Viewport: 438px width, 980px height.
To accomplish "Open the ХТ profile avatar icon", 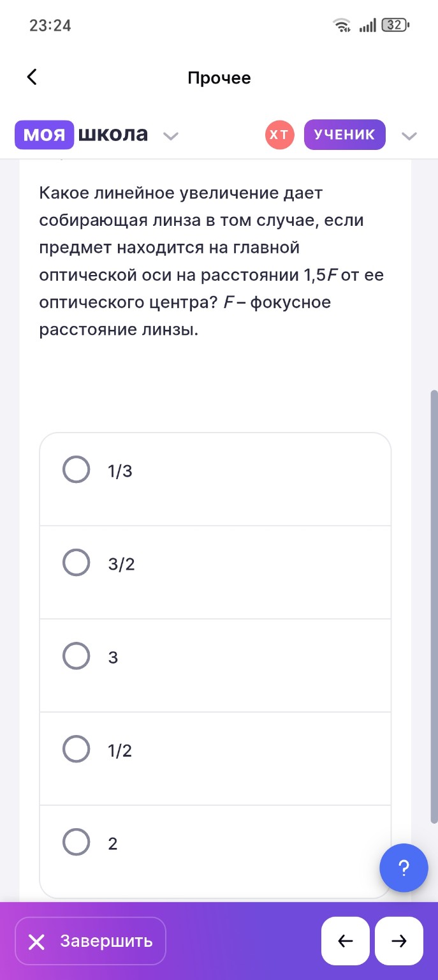I will [278, 135].
